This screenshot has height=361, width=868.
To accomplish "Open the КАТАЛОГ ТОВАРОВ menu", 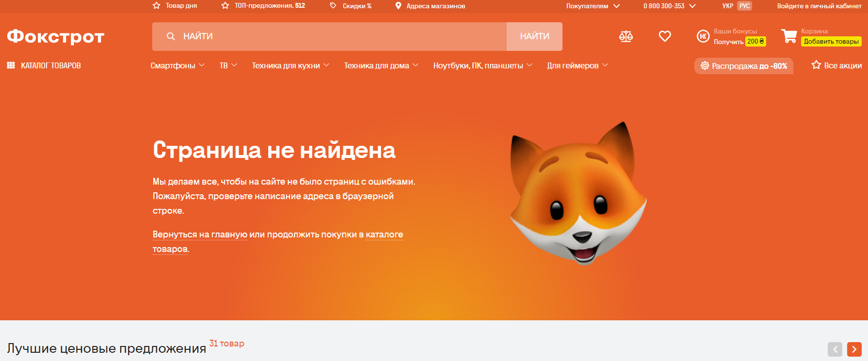I will (x=44, y=65).
